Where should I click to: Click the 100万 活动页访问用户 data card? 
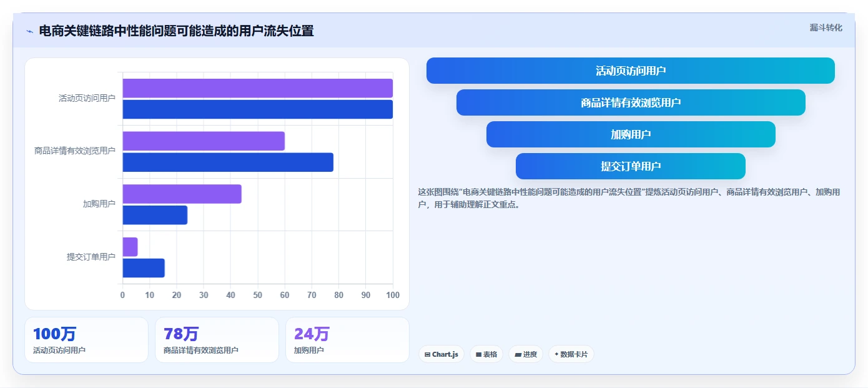[86, 340]
